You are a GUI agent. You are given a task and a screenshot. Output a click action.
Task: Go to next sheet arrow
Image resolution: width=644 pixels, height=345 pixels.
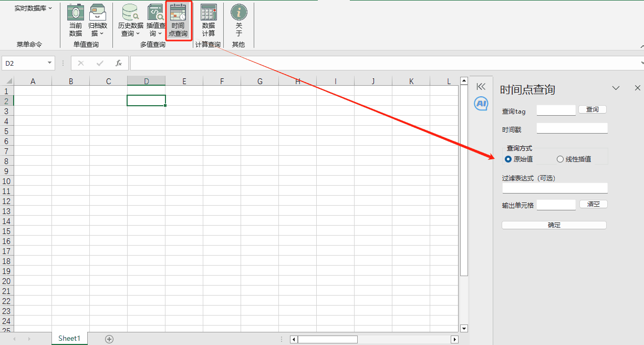click(29, 339)
